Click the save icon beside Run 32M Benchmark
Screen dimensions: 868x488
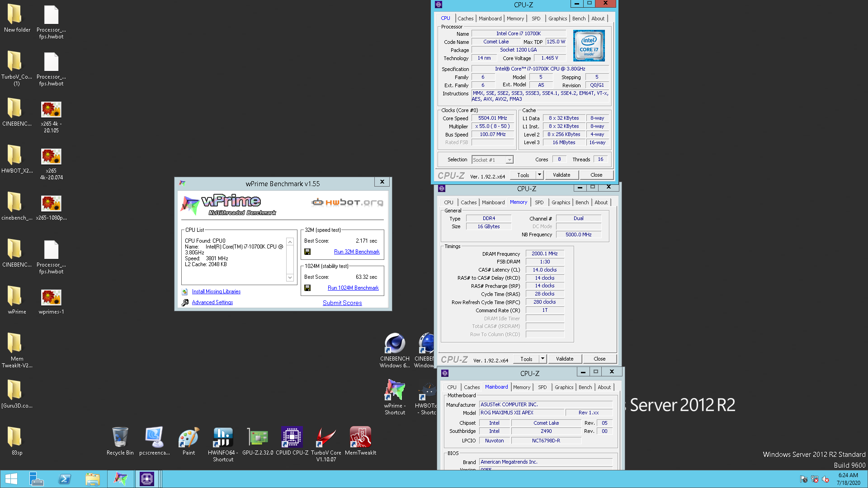point(307,252)
